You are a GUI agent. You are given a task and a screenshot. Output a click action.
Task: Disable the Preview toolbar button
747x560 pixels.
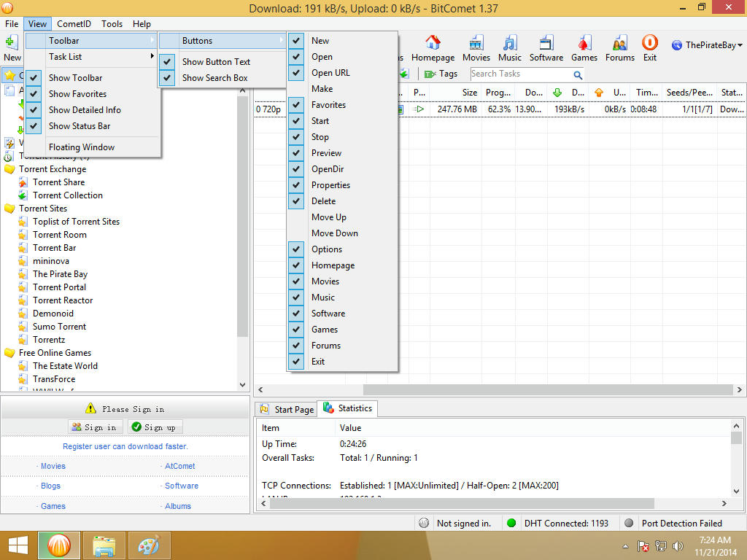(x=342, y=153)
